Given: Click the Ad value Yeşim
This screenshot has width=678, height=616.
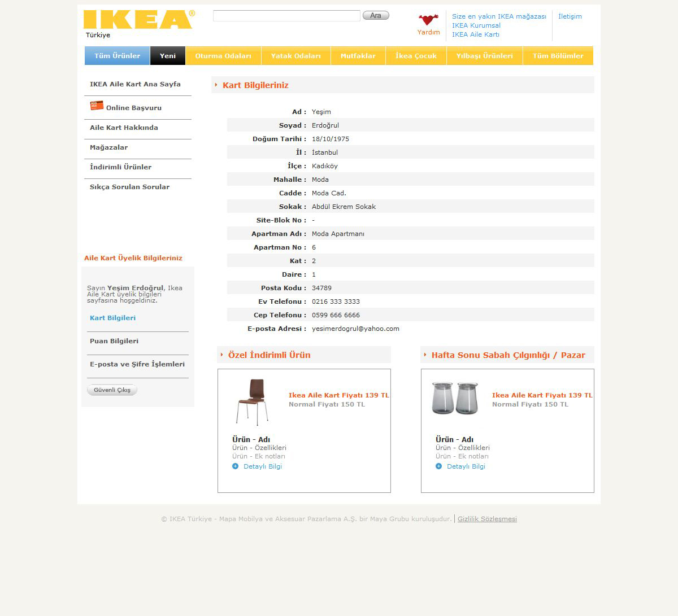Looking at the screenshot, I should click(321, 112).
